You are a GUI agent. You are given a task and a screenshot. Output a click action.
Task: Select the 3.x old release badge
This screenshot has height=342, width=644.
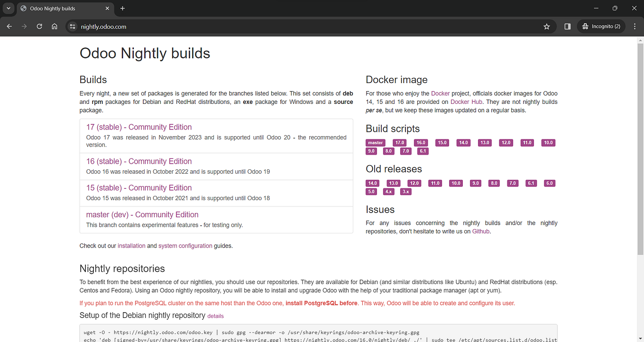pyautogui.click(x=405, y=191)
